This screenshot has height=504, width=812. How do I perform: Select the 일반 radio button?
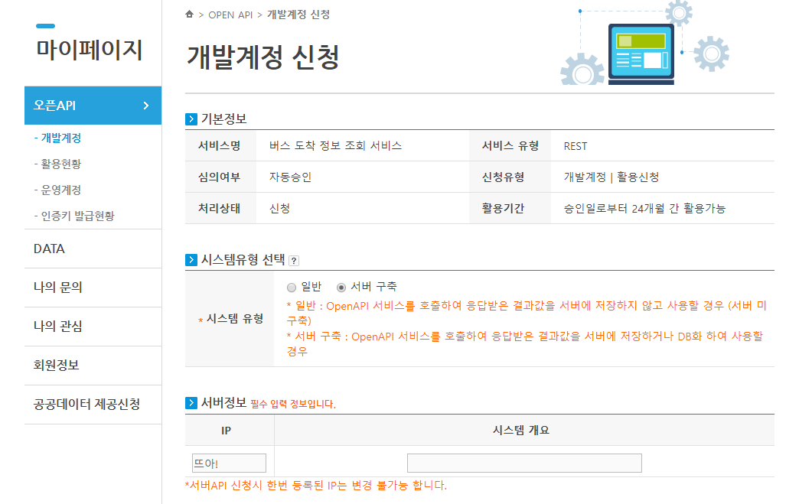coord(292,288)
